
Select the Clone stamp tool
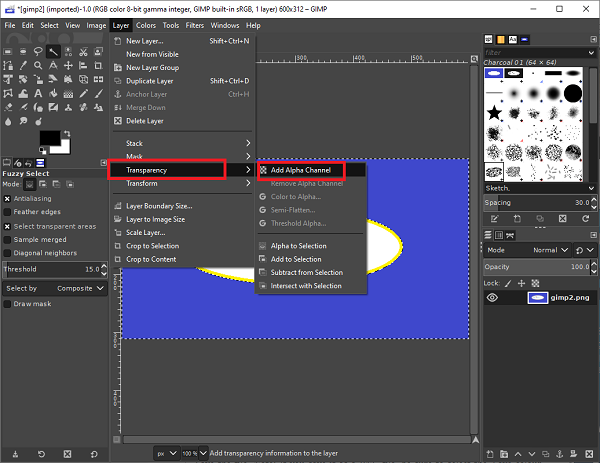coord(68,108)
